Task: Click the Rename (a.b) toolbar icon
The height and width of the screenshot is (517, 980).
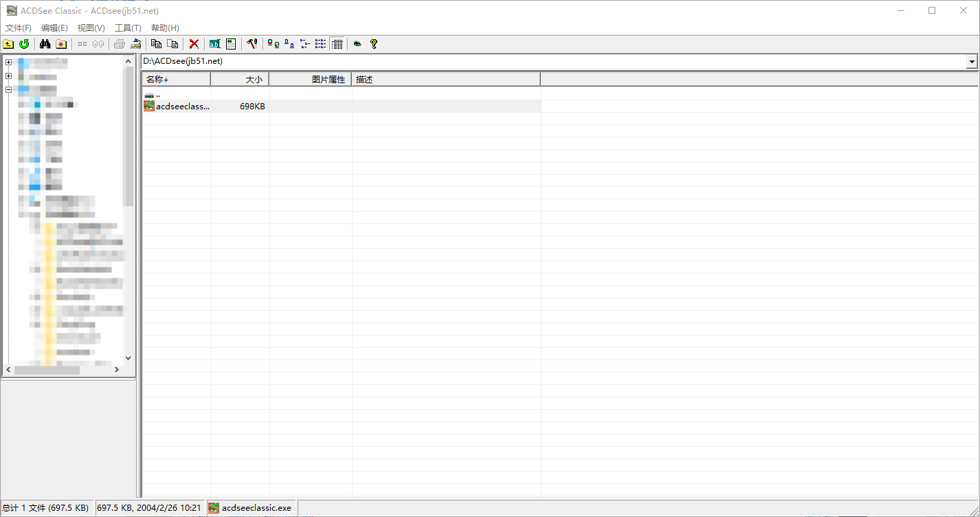Action: coord(214,44)
